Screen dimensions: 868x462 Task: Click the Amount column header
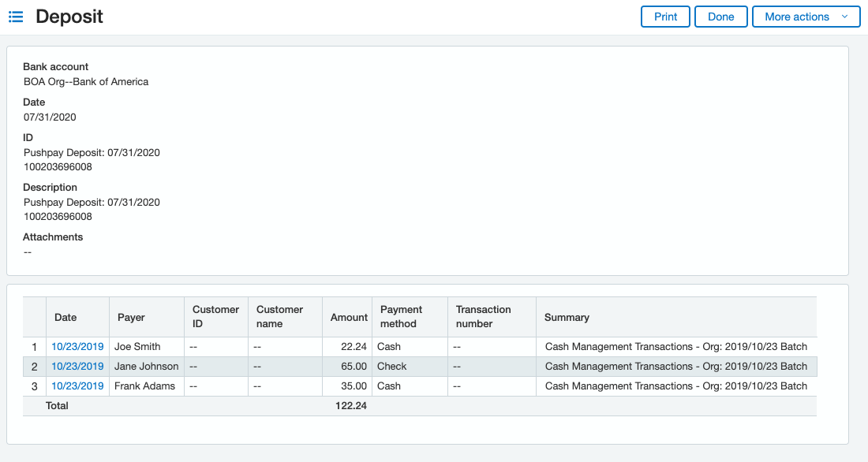click(348, 317)
